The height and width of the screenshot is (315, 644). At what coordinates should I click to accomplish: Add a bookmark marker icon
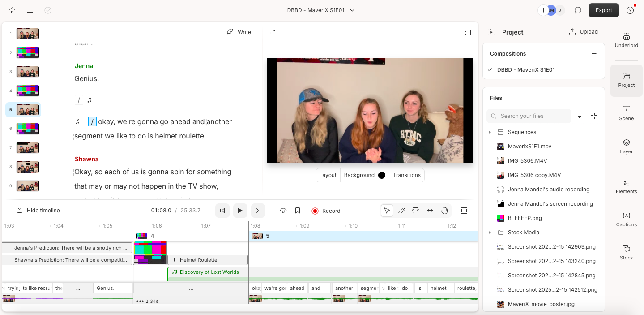[x=298, y=211]
